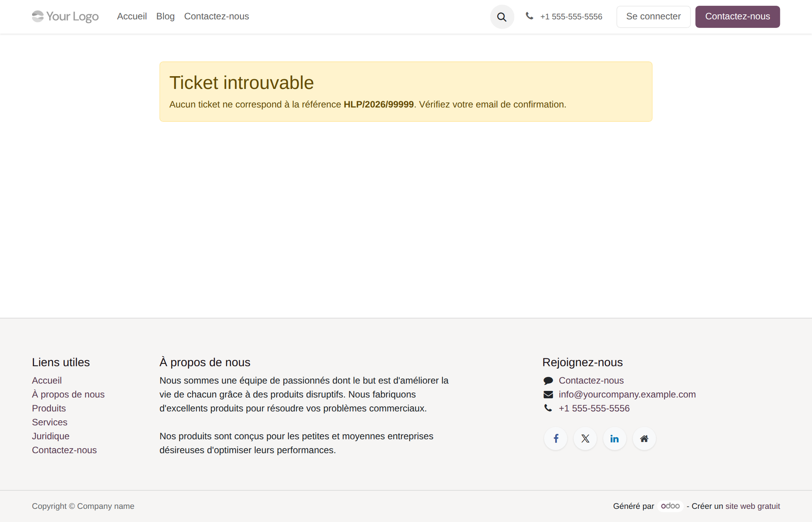Open the Juridique footer link
This screenshot has width=812, height=522.
(x=50, y=436)
